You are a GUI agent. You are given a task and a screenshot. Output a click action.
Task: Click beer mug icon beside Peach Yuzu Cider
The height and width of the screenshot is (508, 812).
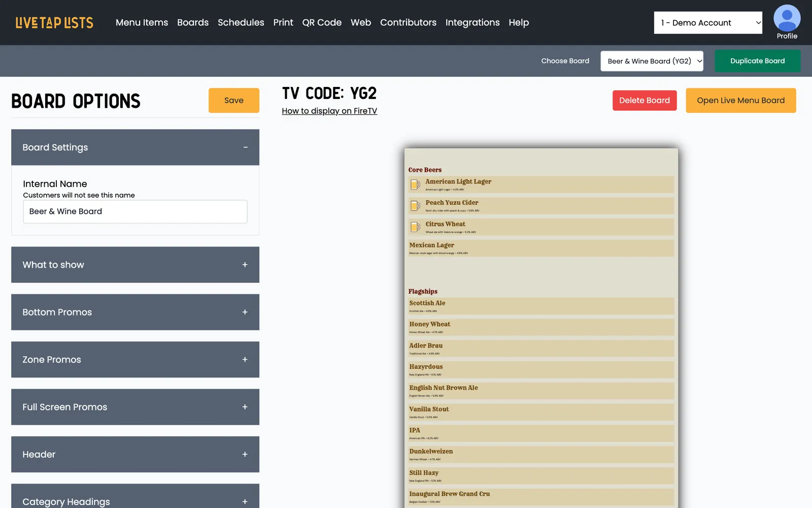(415, 206)
